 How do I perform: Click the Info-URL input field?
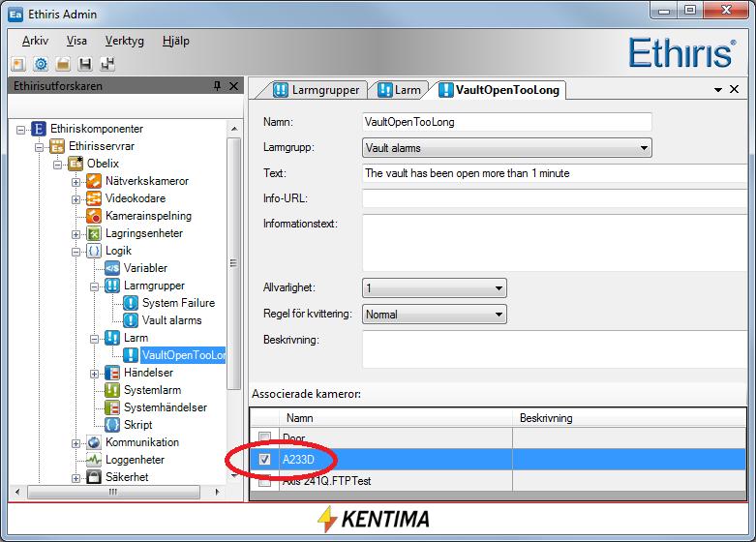point(555,198)
